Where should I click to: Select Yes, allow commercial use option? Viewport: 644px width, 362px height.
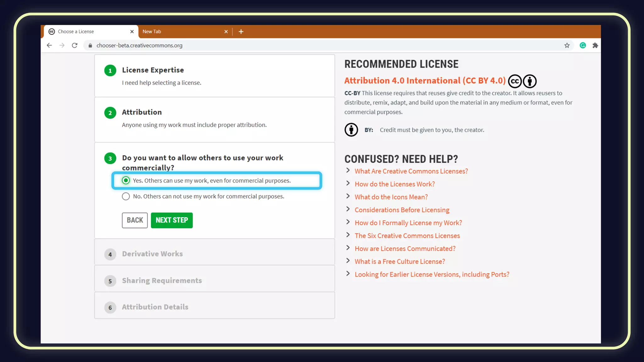(x=126, y=180)
